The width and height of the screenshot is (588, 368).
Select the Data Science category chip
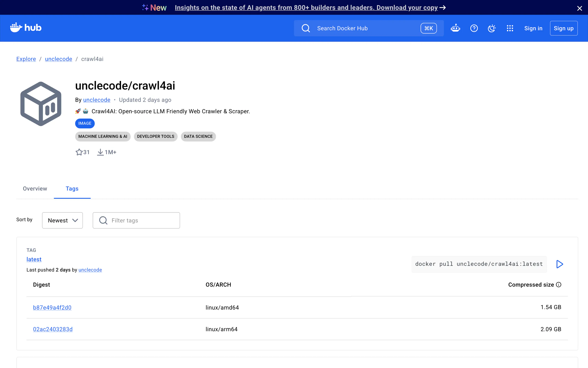(x=198, y=136)
